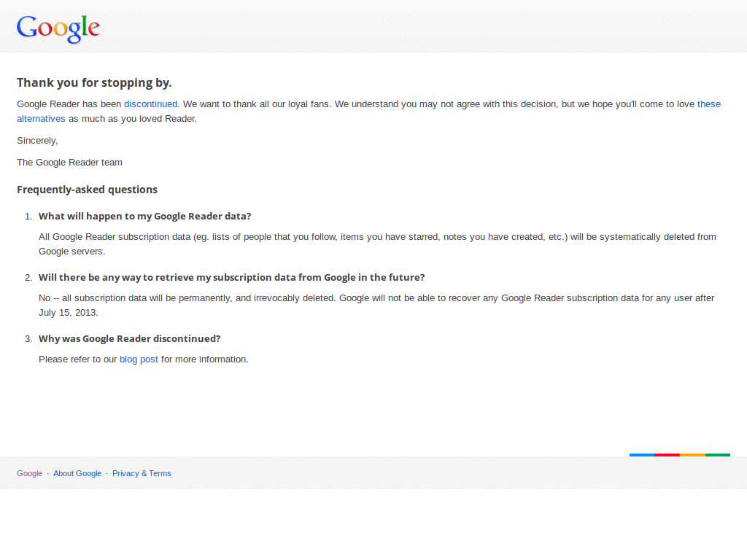Open the homepage via the Google logo
747x560 pixels.
pos(58,28)
